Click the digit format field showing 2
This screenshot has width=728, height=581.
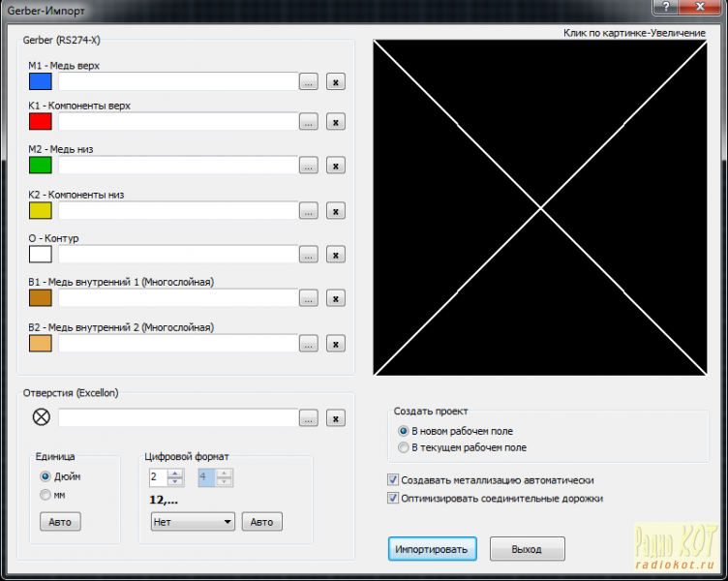(x=158, y=477)
